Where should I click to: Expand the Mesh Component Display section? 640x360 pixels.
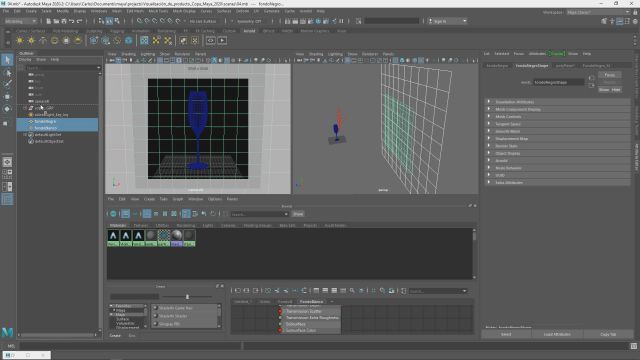coord(557,109)
